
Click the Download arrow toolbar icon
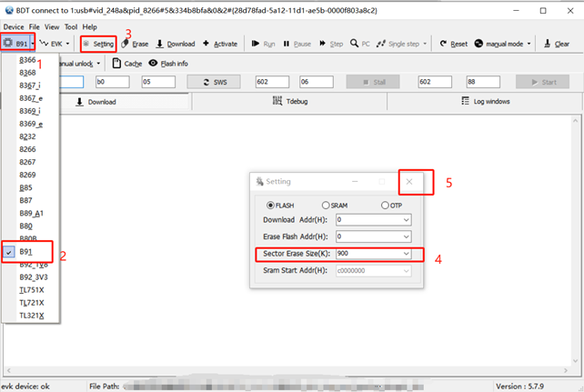coord(160,44)
